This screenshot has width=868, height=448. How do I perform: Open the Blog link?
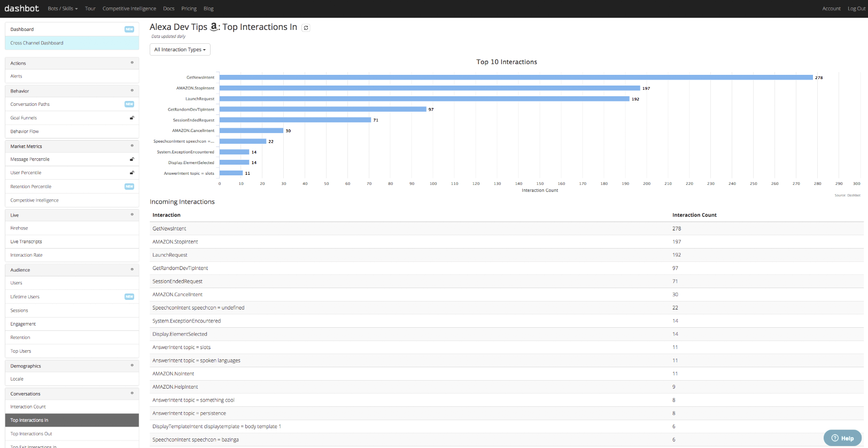[208, 9]
